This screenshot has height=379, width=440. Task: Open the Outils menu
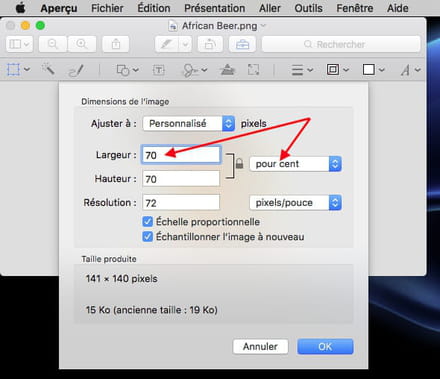[308, 8]
